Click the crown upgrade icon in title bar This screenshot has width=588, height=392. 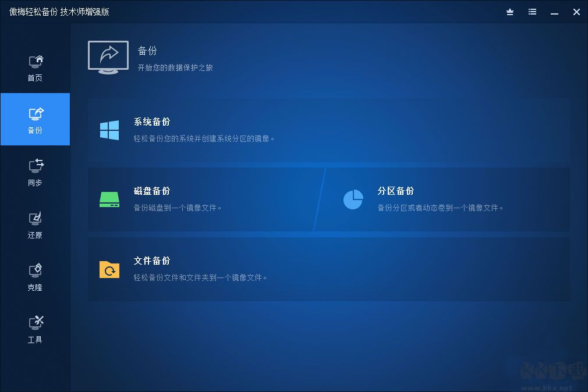coord(509,12)
